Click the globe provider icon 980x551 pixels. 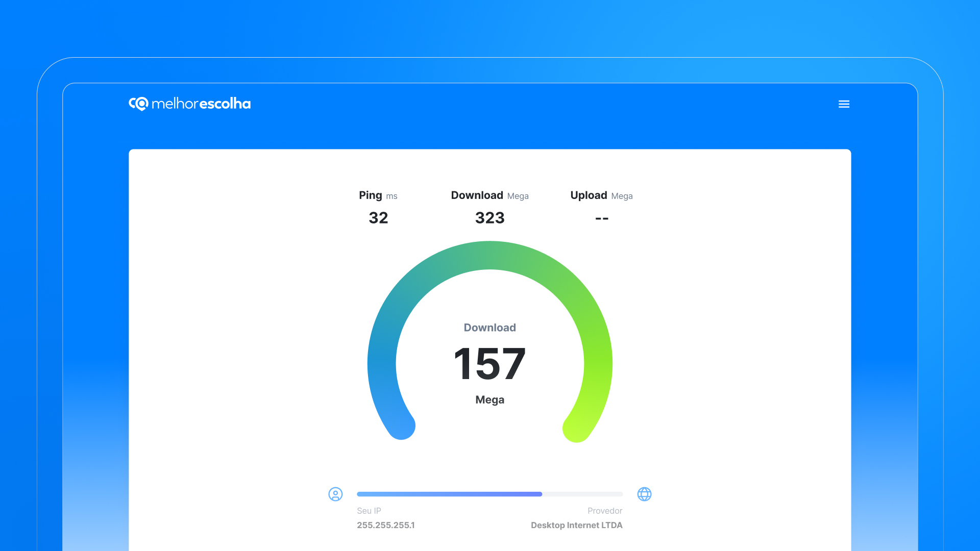click(644, 494)
